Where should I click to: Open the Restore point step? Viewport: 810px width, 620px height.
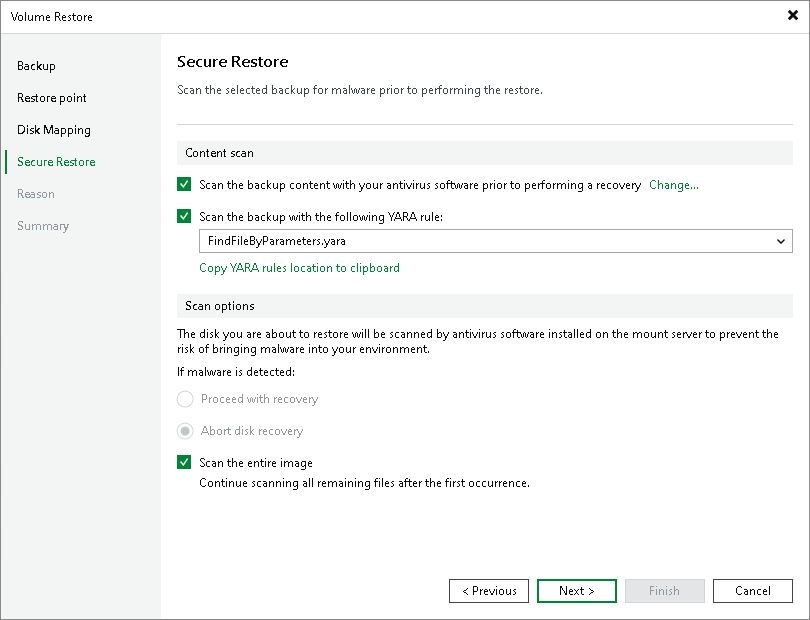(x=52, y=98)
